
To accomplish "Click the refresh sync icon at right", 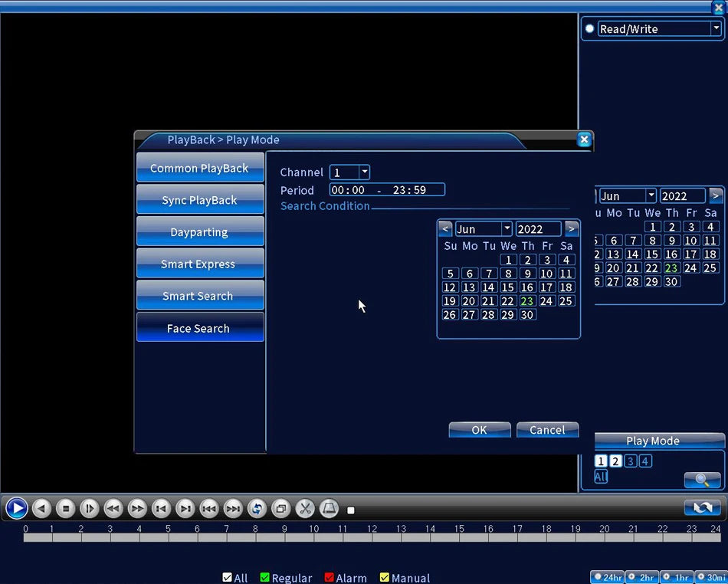I will pyautogui.click(x=702, y=507).
